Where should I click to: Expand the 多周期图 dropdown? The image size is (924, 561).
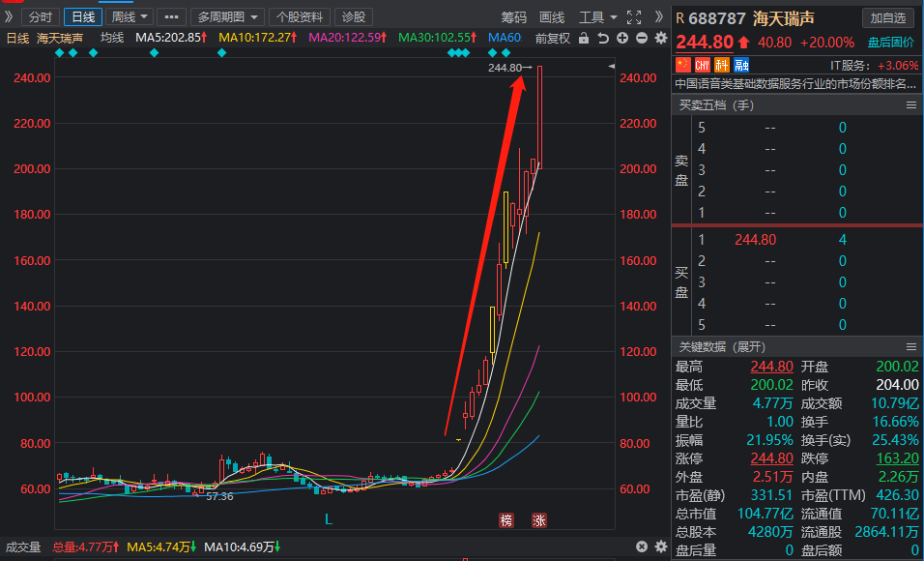(227, 17)
